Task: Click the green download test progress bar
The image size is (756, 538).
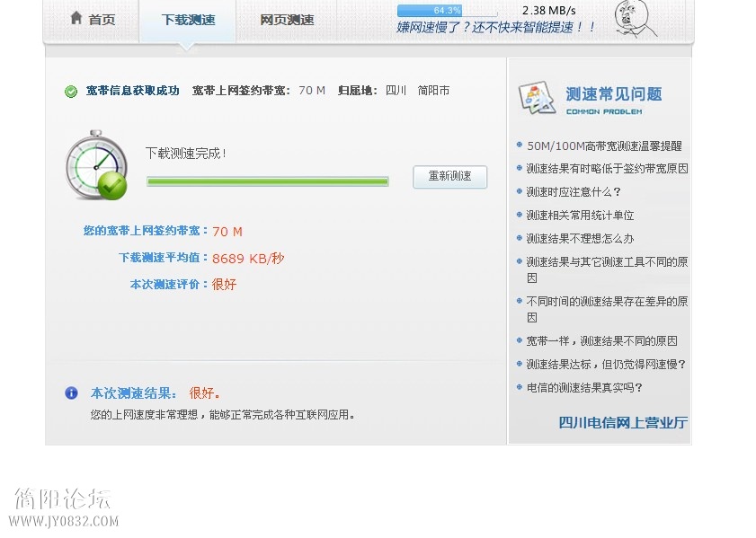Action: (x=268, y=181)
